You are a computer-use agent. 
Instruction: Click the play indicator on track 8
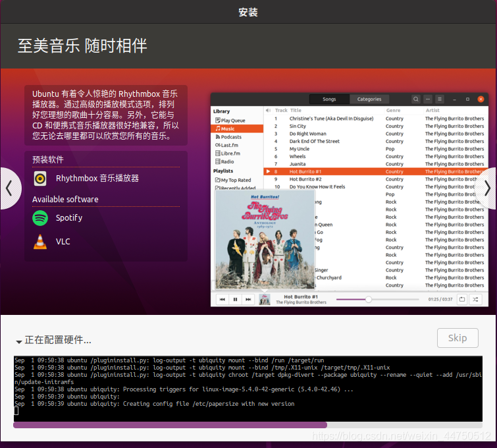click(x=268, y=172)
